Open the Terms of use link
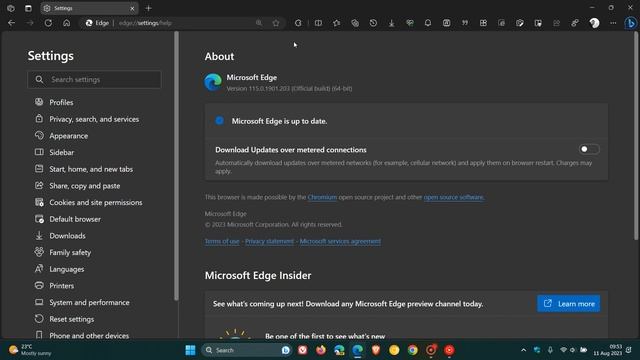 [222, 242]
